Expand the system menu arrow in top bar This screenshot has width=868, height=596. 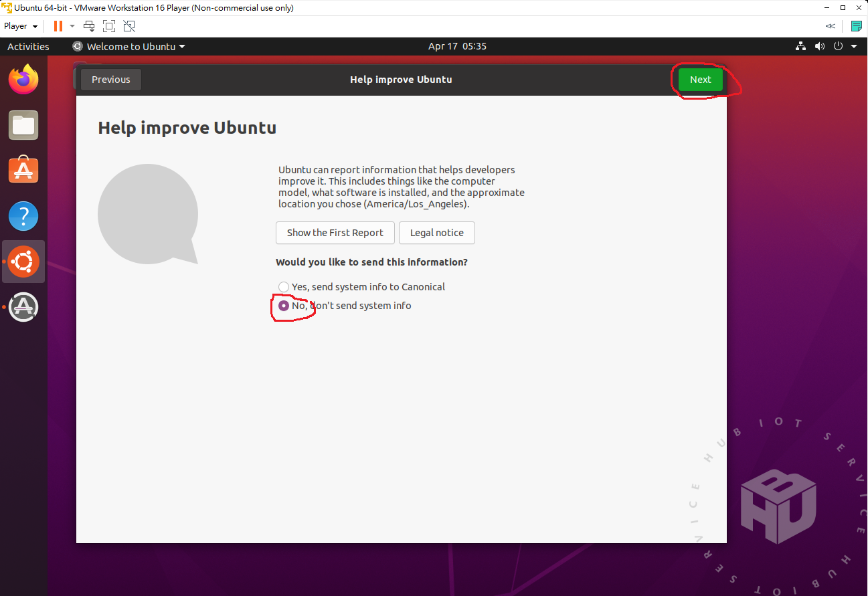pos(853,47)
